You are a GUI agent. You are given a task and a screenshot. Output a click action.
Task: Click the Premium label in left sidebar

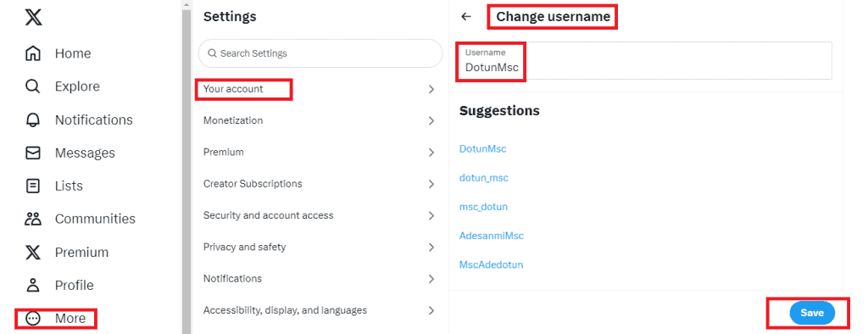tap(81, 253)
